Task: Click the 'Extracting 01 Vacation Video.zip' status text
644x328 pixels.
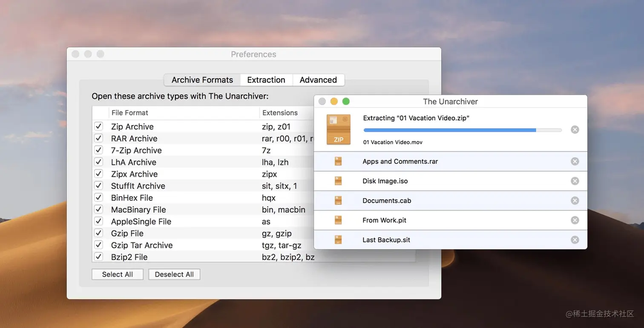Action: [416, 118]
